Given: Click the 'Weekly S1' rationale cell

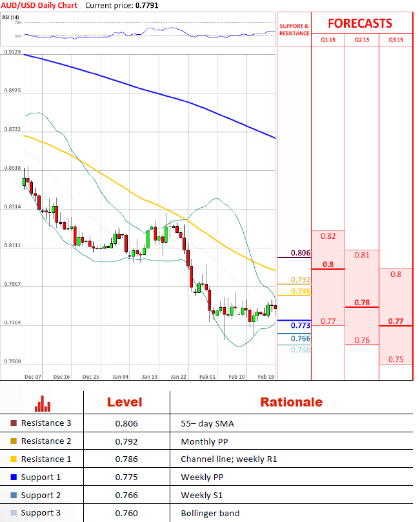Looking at the screenshot, I should (202, 496).
